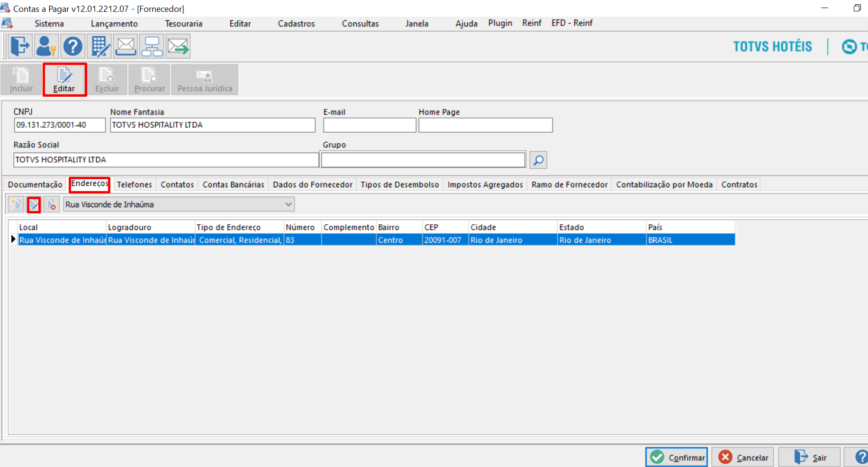Open the Editar menu
This screenshot has height=467, width=868.
coord(240,24)
